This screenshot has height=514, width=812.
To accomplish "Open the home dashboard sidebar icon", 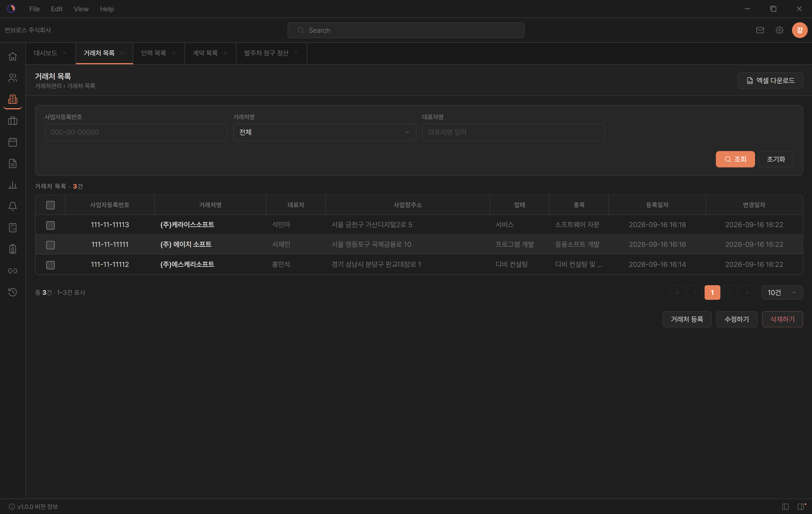I will tap(12, 56).
